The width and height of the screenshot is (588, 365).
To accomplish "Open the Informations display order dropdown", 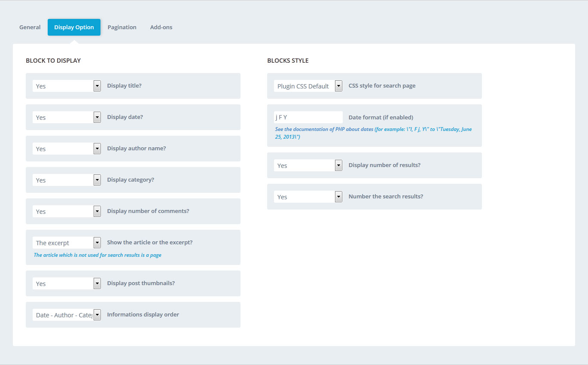I will (x=67, y=315).
